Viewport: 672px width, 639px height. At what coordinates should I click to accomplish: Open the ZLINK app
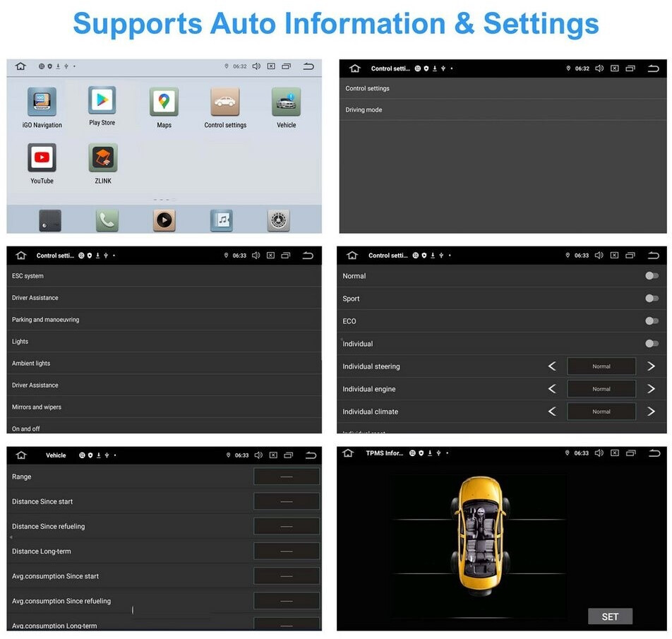click(x=103, y=157)
